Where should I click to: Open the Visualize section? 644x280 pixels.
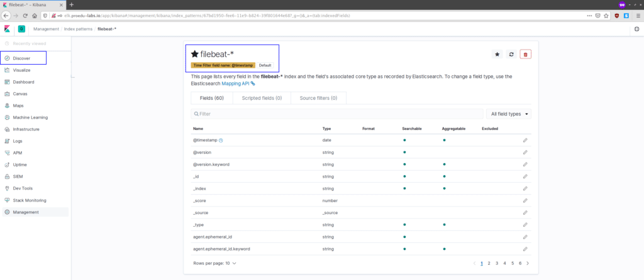(x=21, y=70)
